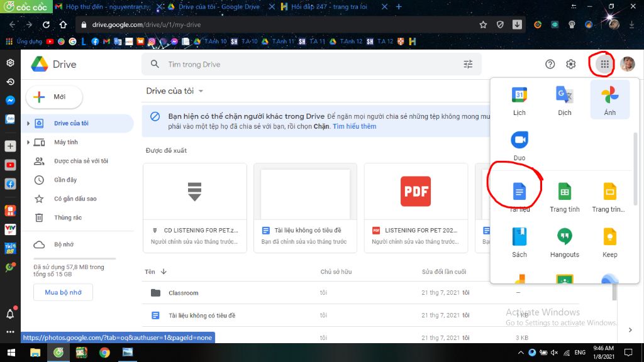644x362 pixels.
Task: Focus the Tìm trong Drive search field
Action: pos(311,64)
